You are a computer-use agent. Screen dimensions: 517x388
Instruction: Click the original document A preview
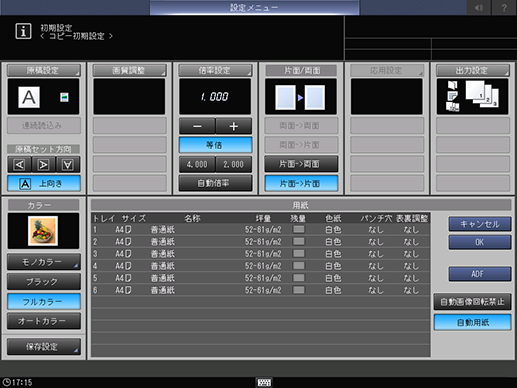tap(29, 97)
